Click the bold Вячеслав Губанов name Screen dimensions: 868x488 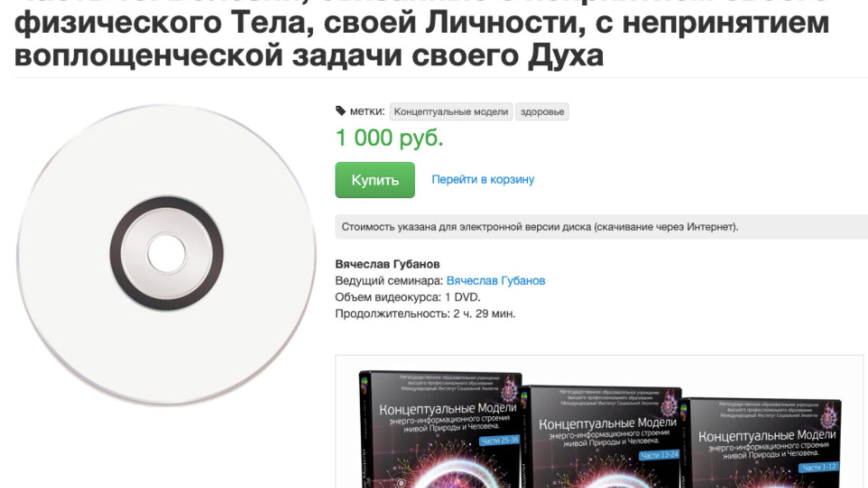[x=388, y=264]
